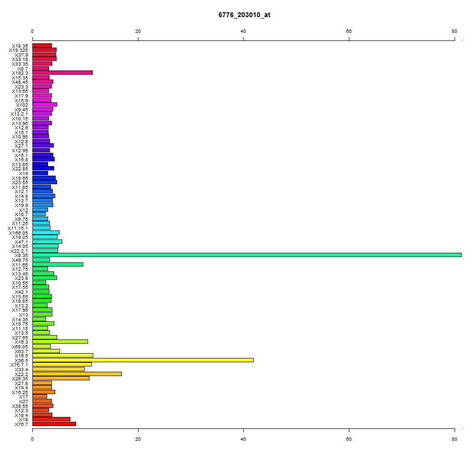Click the chart title 6776_203010_at

(244, 15)
